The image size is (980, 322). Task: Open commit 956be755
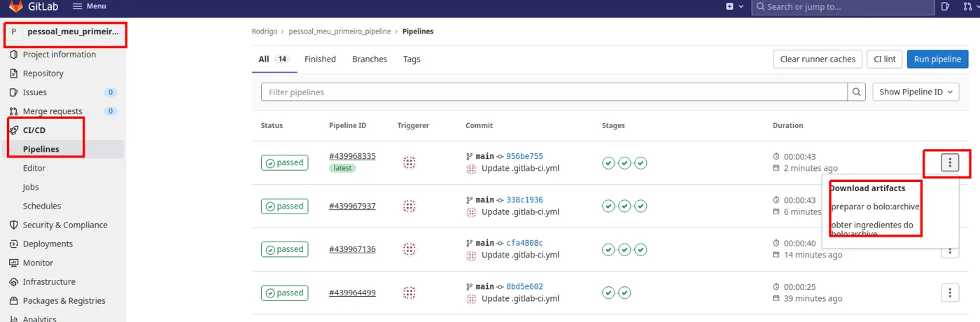point(524,156)
